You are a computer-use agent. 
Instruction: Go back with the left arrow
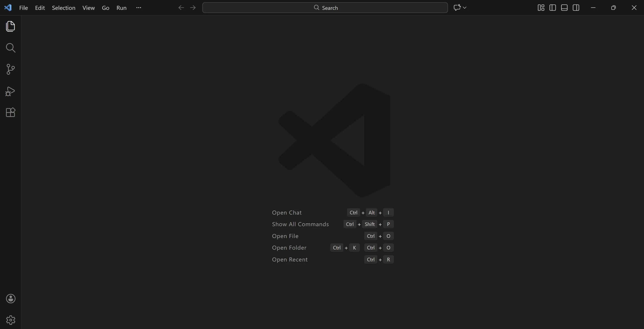[181, 8]
